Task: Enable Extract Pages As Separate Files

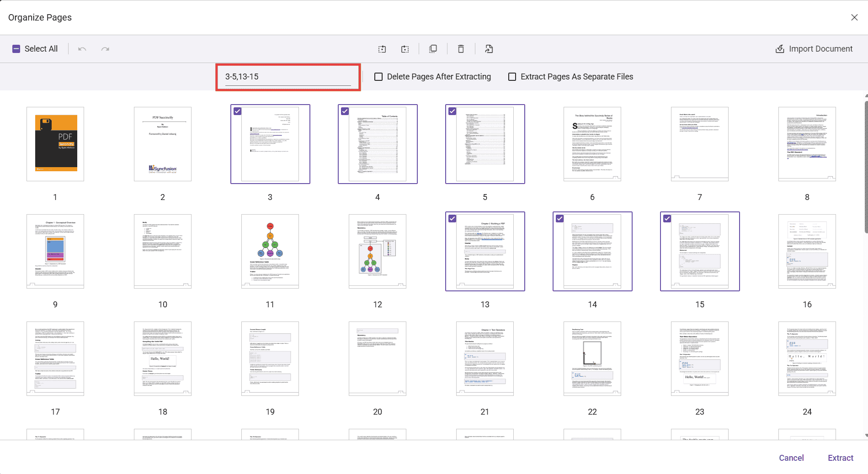Action: tap(512, 76)
